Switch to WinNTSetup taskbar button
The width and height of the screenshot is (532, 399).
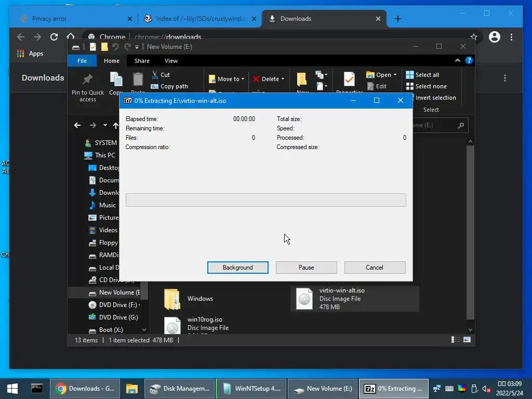(251, 389)
